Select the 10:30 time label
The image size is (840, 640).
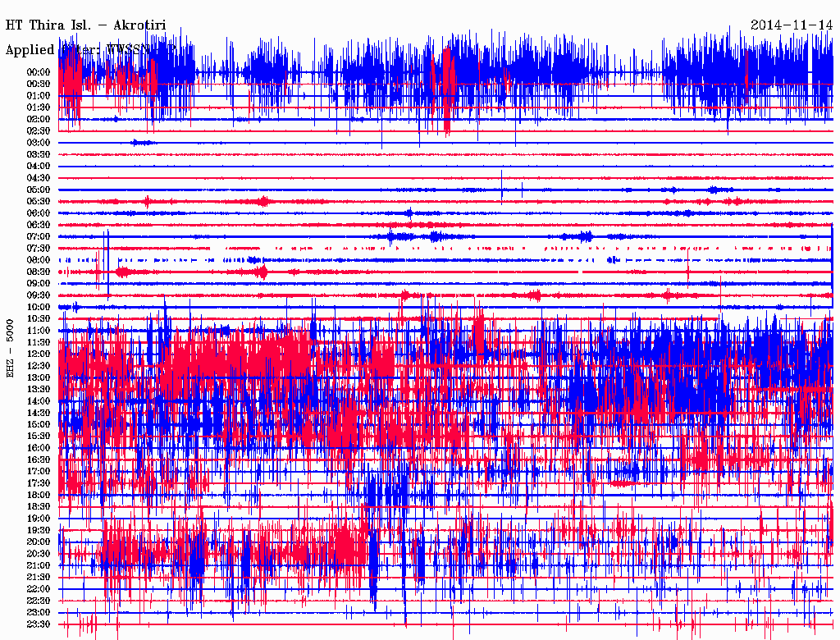[38, 319]
